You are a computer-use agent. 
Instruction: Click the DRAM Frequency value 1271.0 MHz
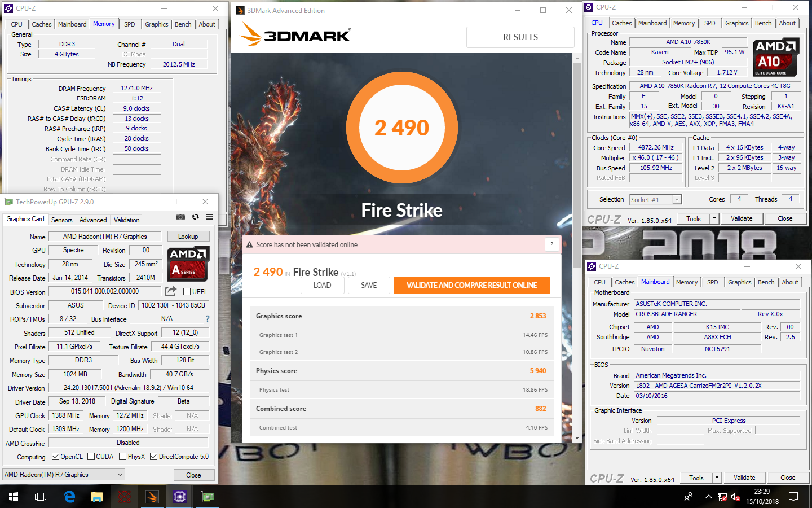click(137, 88)
